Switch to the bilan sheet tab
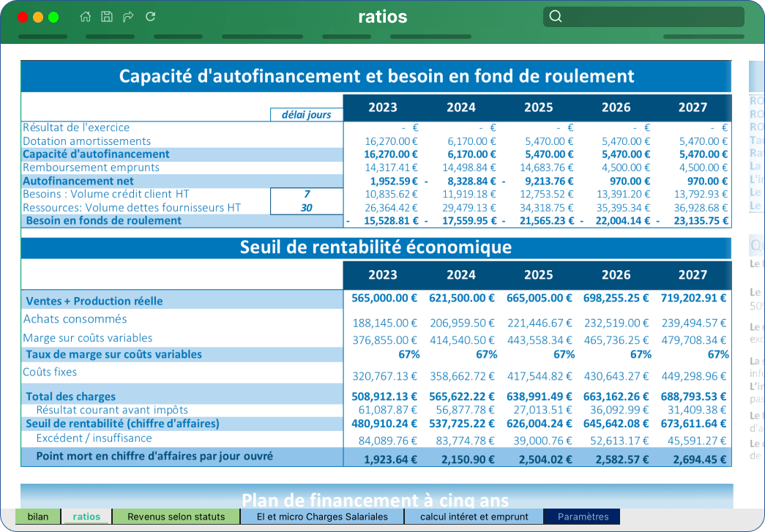 pyautogui.click(x=38, y=517)
